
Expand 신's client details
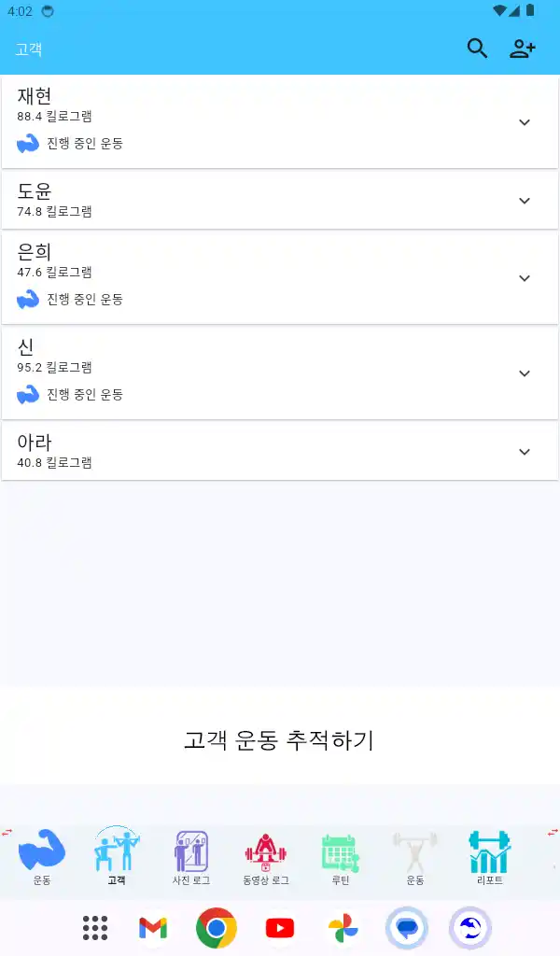525,373
